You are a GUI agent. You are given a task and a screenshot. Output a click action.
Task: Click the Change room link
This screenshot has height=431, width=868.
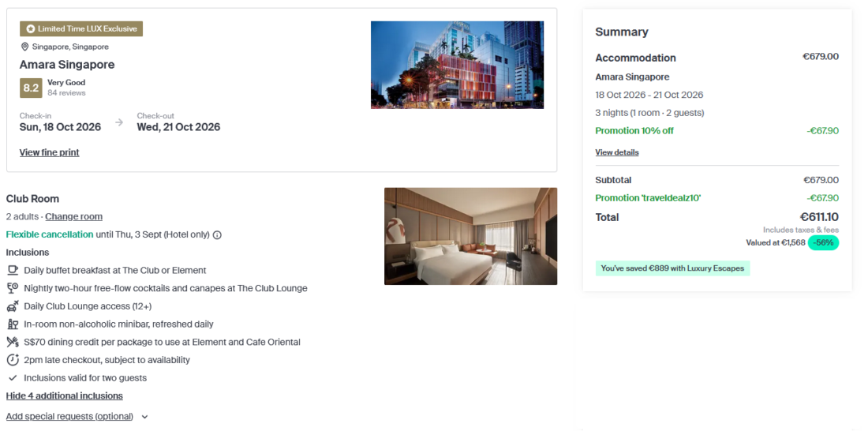(73, 216)
